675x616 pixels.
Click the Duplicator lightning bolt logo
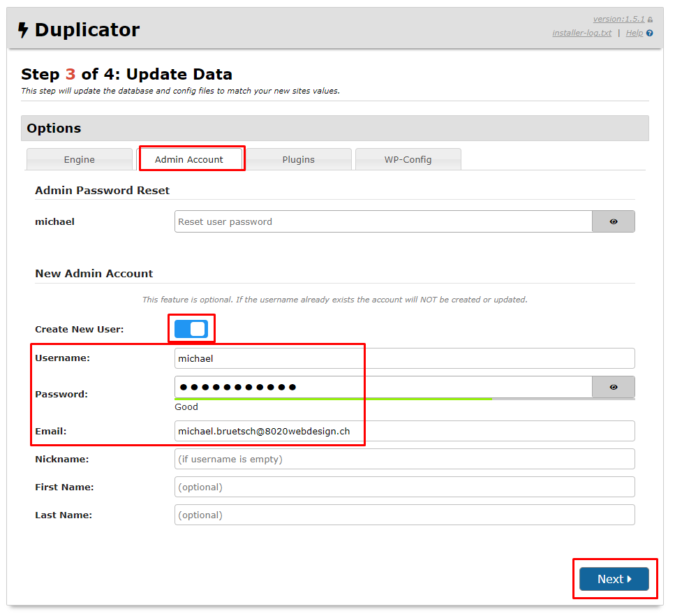23,30
